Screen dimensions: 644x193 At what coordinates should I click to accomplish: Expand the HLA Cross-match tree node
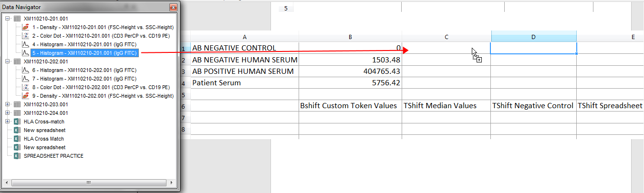8,122
